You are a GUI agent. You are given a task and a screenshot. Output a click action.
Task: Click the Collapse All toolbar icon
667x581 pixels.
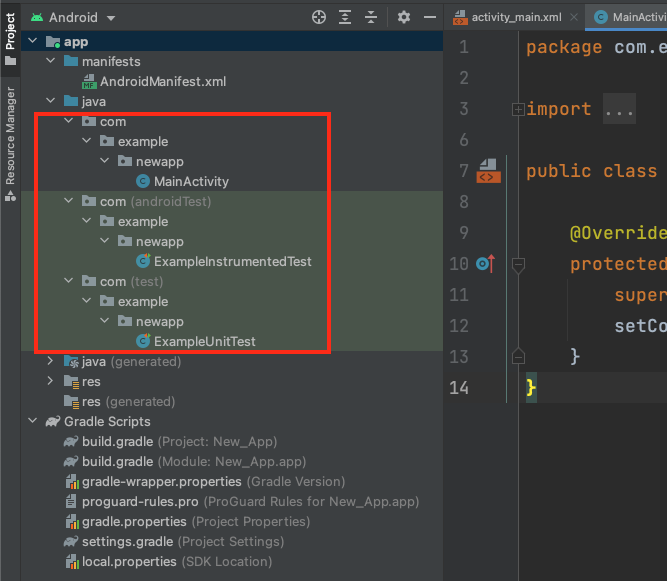371,17
